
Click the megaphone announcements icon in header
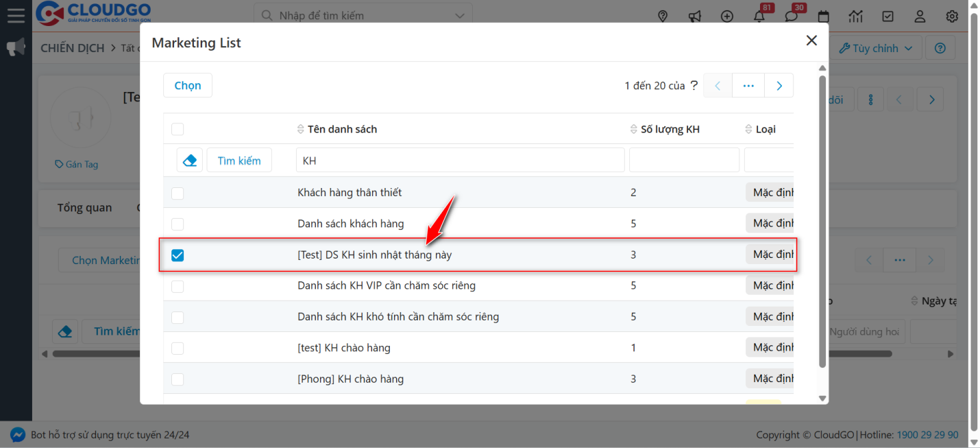tap(695, 16)
